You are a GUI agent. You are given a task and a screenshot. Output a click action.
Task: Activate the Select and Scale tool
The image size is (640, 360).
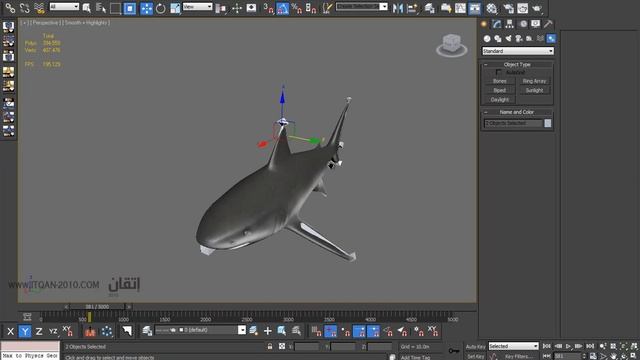pos(175,8)
